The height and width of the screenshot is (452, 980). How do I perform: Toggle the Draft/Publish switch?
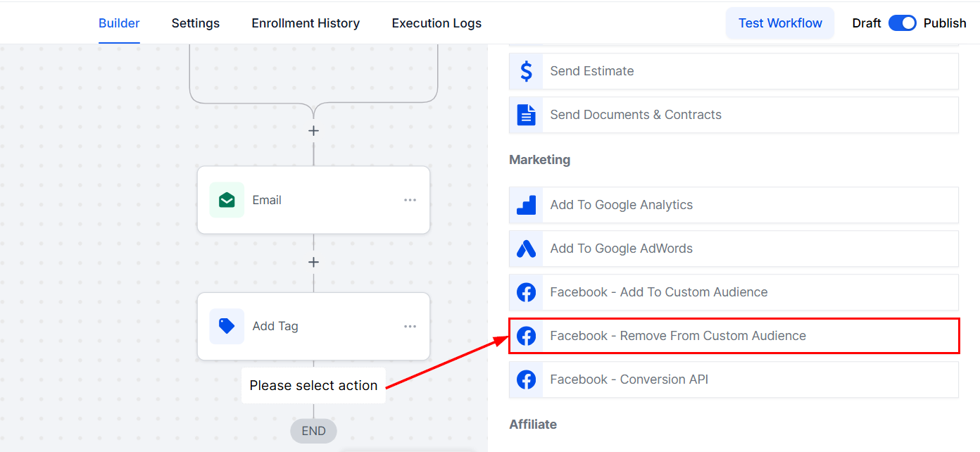[x=902, y=23]
